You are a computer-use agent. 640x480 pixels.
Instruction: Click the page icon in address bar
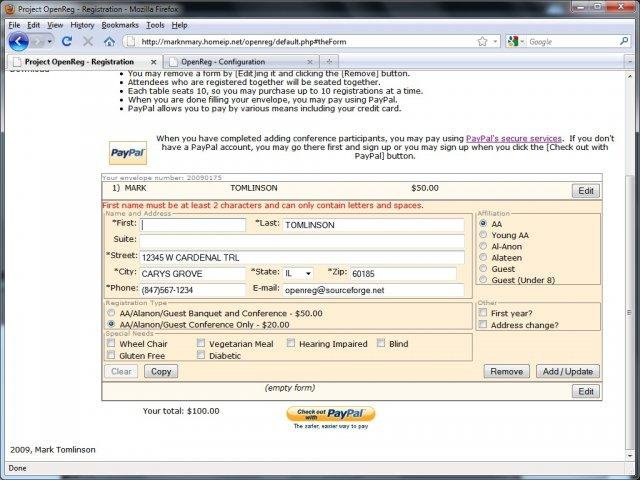pos(130,42)
